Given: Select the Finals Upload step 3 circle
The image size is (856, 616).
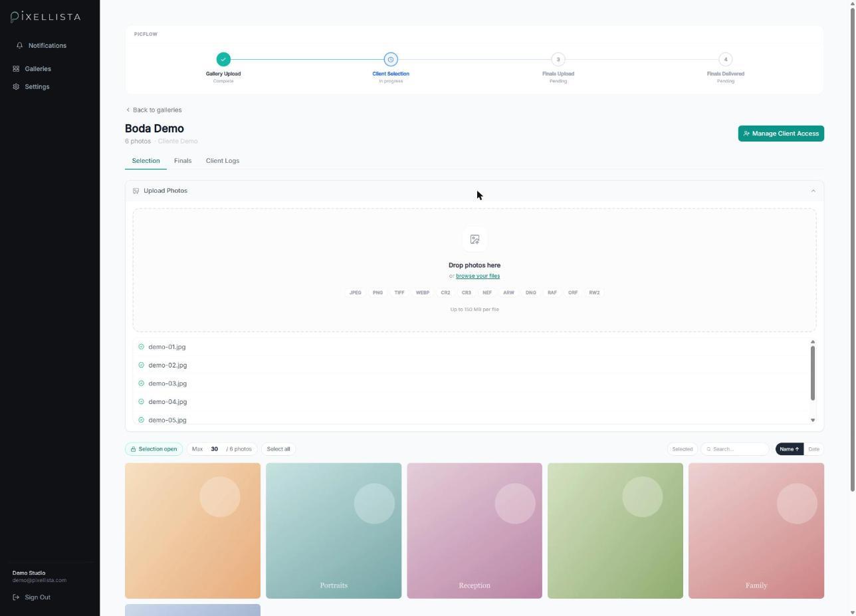Looking at the screenshot, I should click(x=558, y=60).
